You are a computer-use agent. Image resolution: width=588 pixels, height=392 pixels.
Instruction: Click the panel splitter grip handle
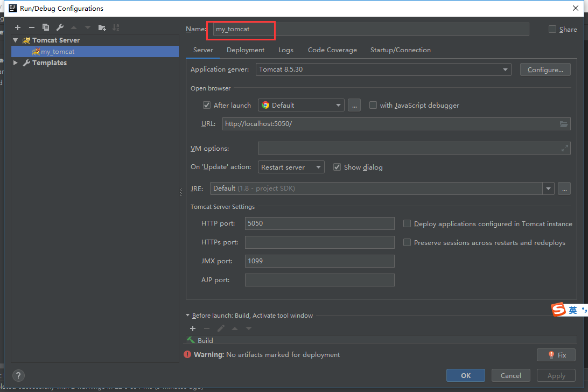point(181,192)
